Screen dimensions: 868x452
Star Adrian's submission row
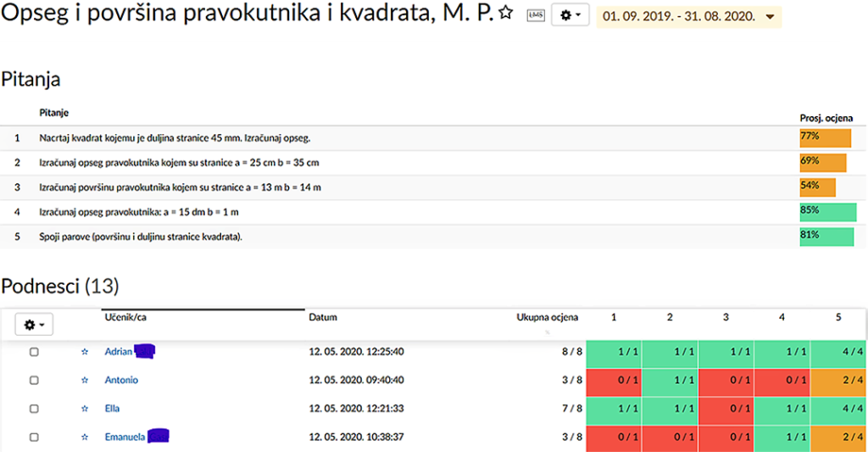84,352
